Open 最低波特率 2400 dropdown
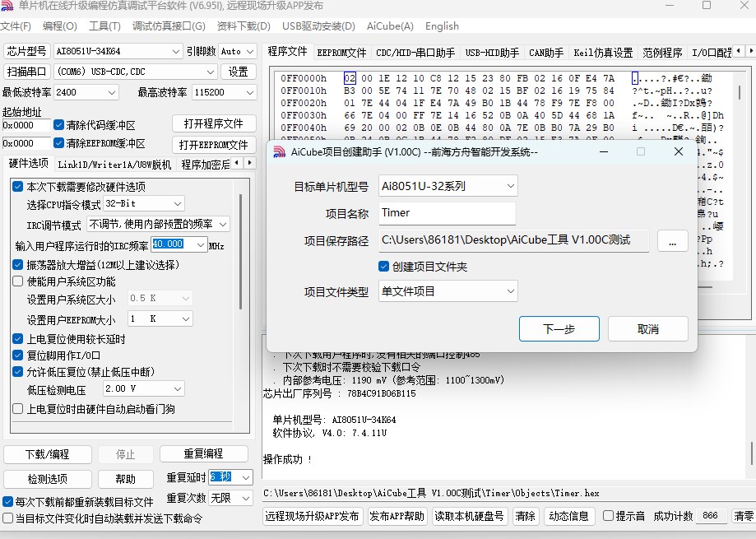This screenshot has width=756, height=539. 86,92
